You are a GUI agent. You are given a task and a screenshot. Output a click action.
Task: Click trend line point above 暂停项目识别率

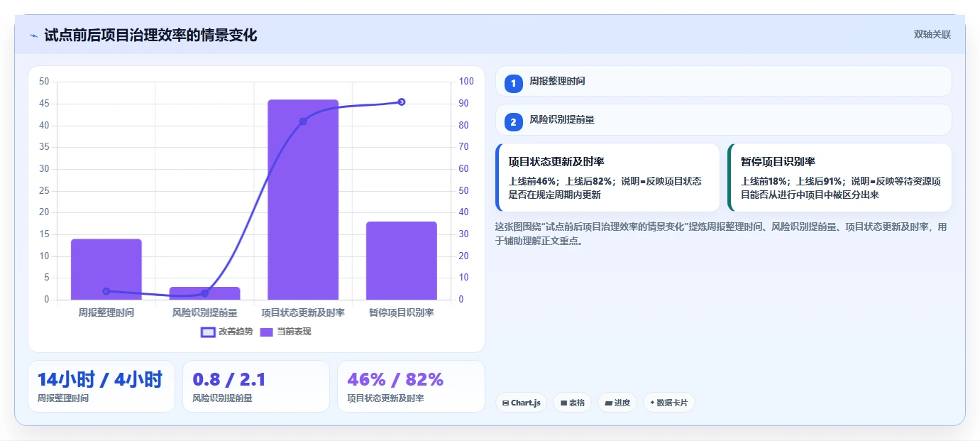pos(402,102)
